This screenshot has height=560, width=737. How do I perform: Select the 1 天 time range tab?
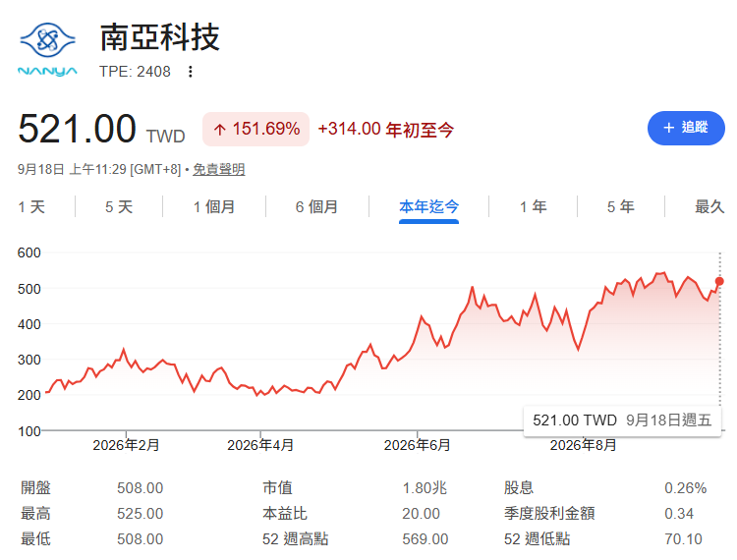31,206
